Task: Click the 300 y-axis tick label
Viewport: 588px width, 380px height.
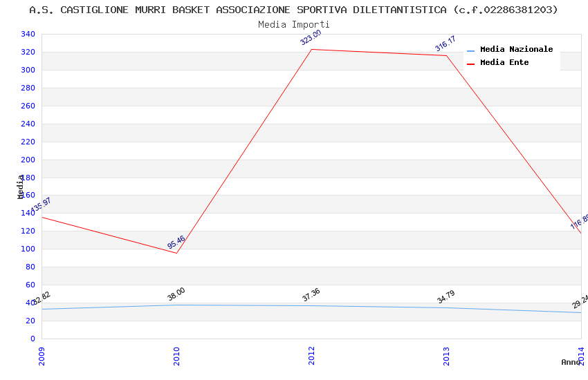Action: coord(28,70)
